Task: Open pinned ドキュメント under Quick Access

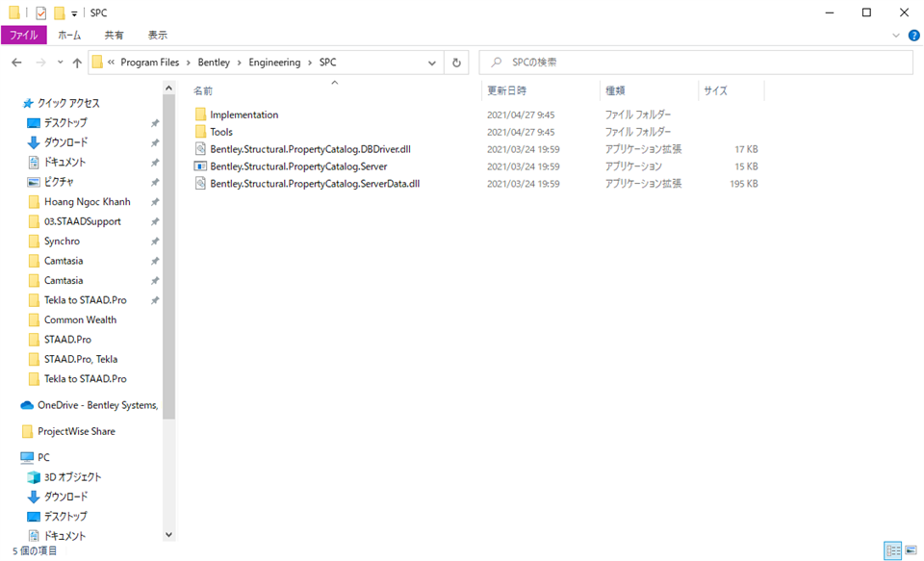Action: (64, 162)
